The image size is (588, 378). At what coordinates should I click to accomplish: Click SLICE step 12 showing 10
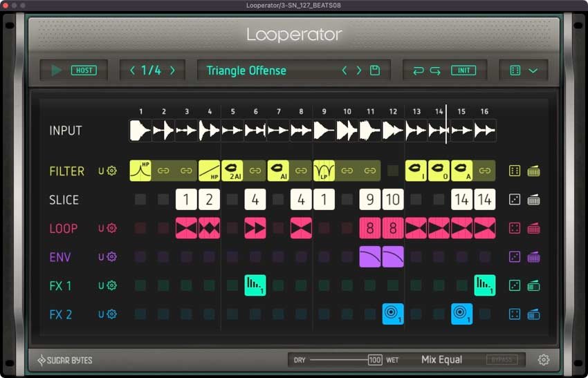click(x=393, y=200)
